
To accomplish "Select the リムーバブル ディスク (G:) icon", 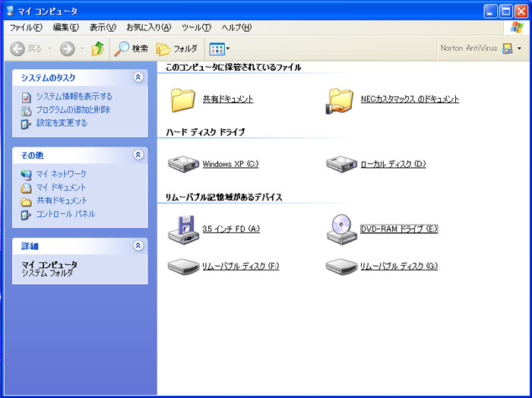I will pyautogui.click(x=340, y=266).
